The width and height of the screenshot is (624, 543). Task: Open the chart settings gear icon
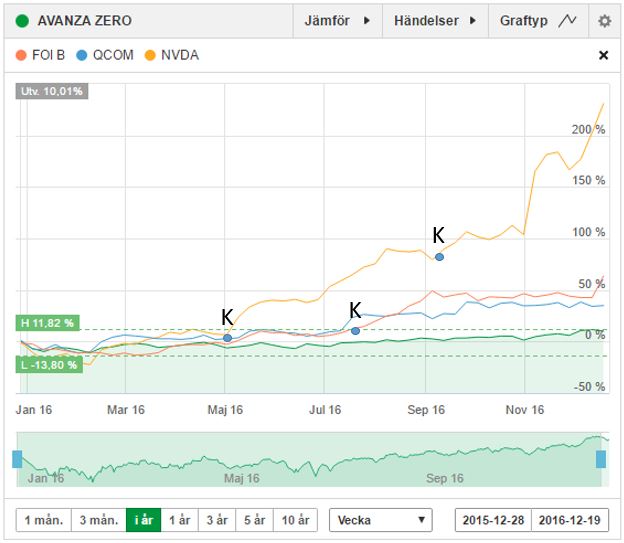coord(604,21)
